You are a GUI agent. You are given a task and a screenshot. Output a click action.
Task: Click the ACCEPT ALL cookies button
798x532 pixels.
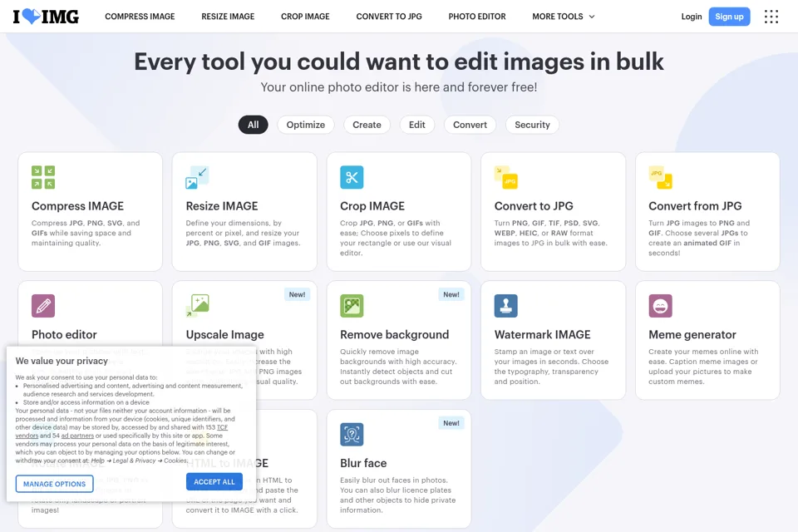214,481
